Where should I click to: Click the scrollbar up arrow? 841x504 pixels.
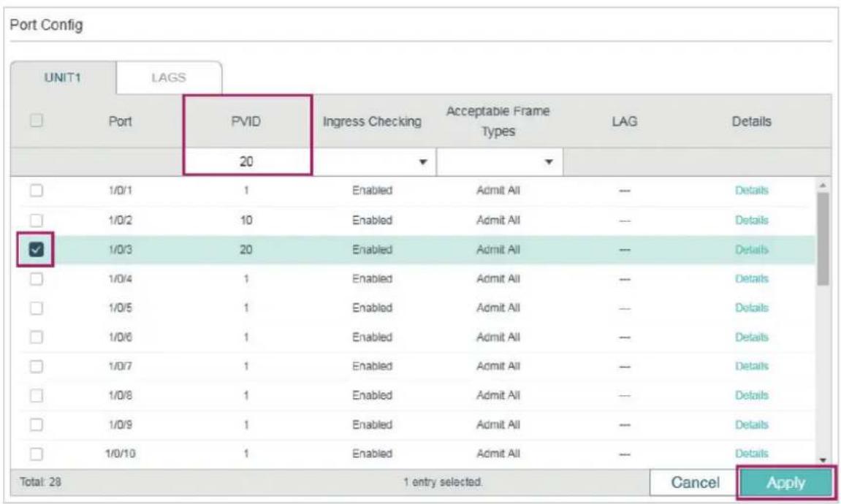point(822,186)
